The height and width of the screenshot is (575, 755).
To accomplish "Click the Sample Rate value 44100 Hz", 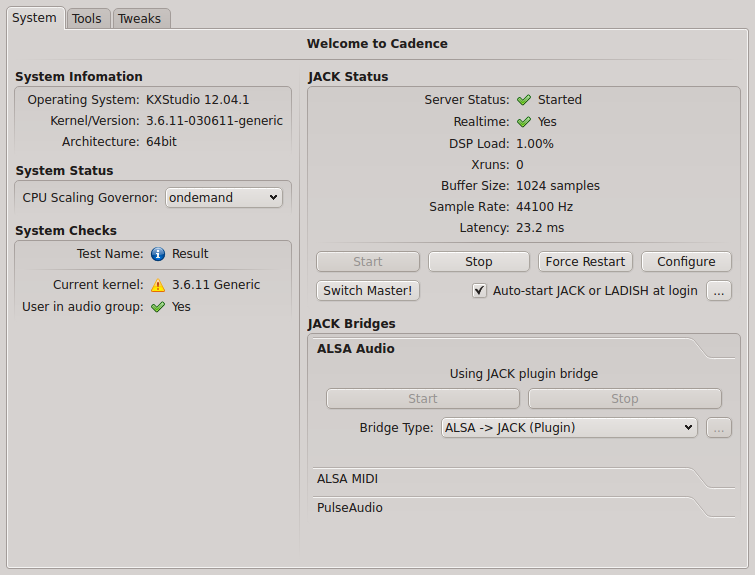I will tap(545, 207).
